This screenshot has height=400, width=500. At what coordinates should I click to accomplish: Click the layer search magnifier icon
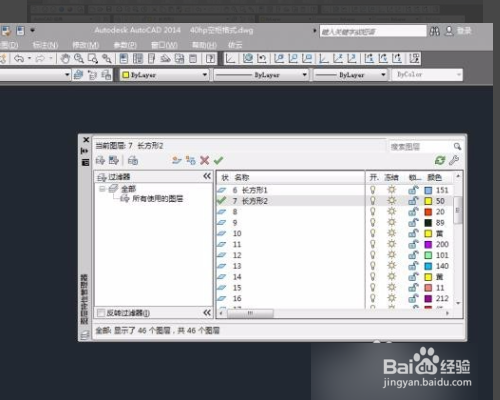(x=457, y=146)
